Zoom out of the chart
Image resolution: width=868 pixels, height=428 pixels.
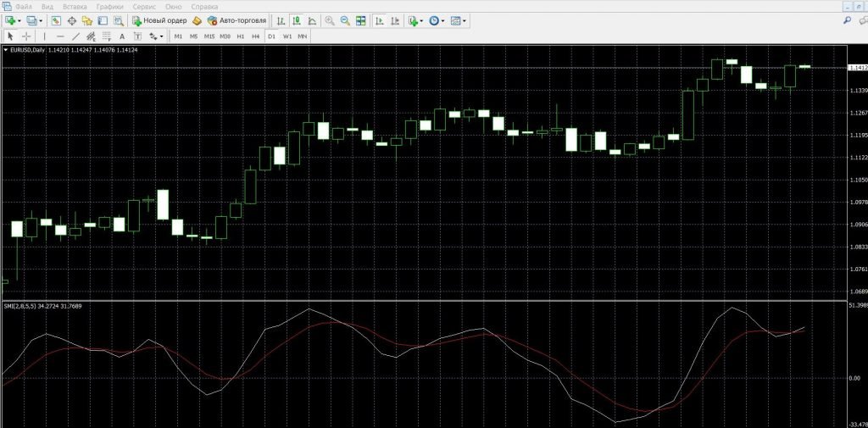344,19
